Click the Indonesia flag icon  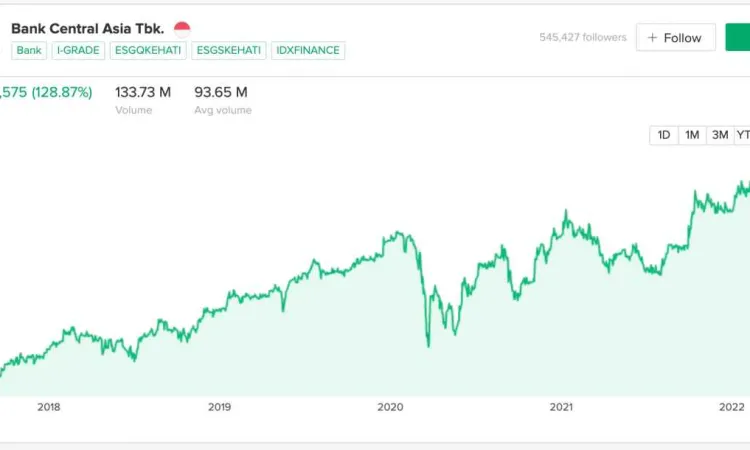(182, 30)
